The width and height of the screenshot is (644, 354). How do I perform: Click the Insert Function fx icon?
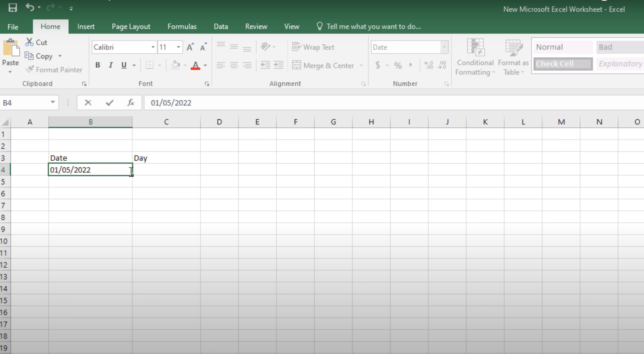pos(131,103)
